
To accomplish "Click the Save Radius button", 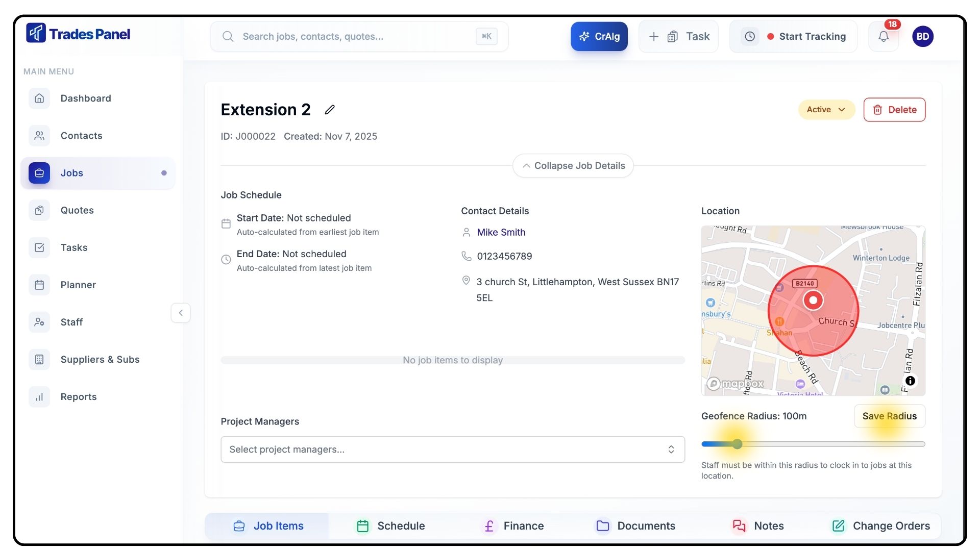I will pos(889,416).
